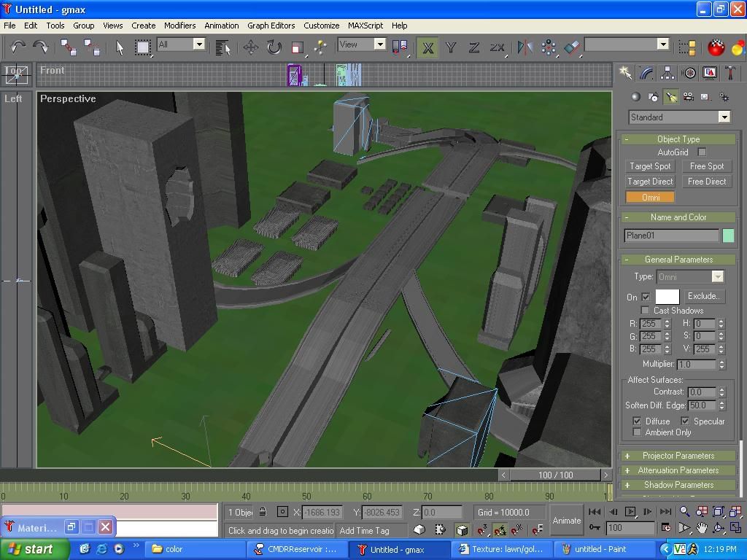Uncheck the light On checkbox
747x560 pixels.
coord(646,297)
